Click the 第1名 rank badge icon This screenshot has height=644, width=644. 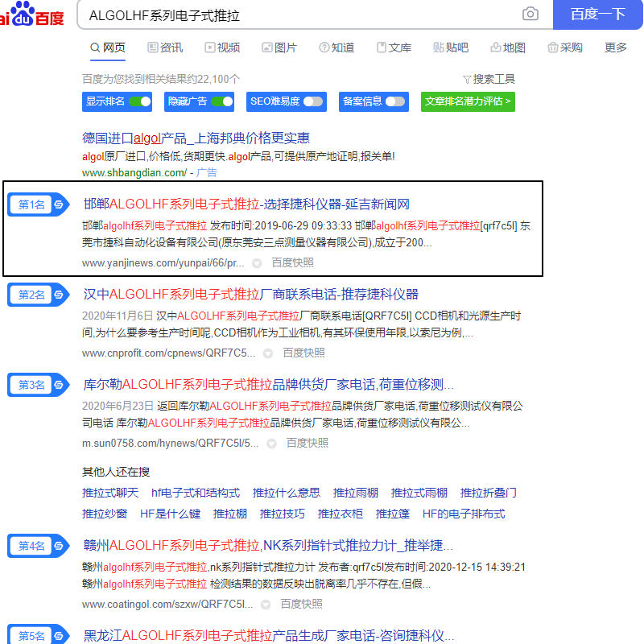tap(38, 204)
